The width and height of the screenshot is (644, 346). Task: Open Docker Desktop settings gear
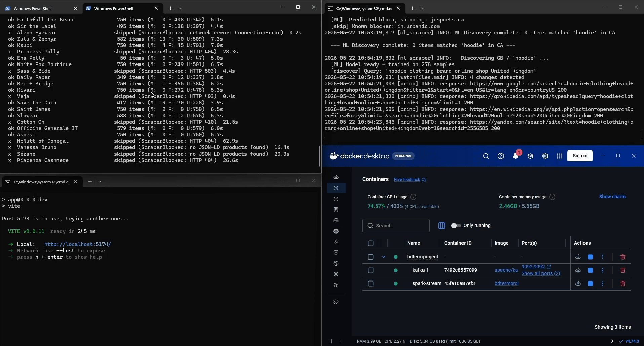[545, 156]
